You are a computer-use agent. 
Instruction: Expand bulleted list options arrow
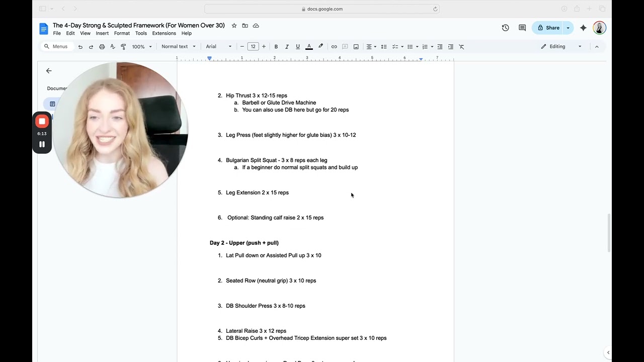417,47
